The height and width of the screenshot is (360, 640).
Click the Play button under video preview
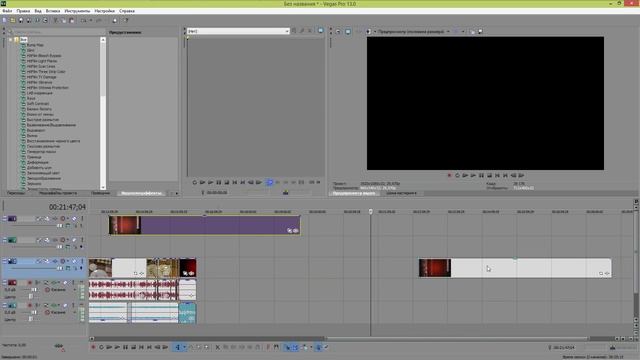473,176
